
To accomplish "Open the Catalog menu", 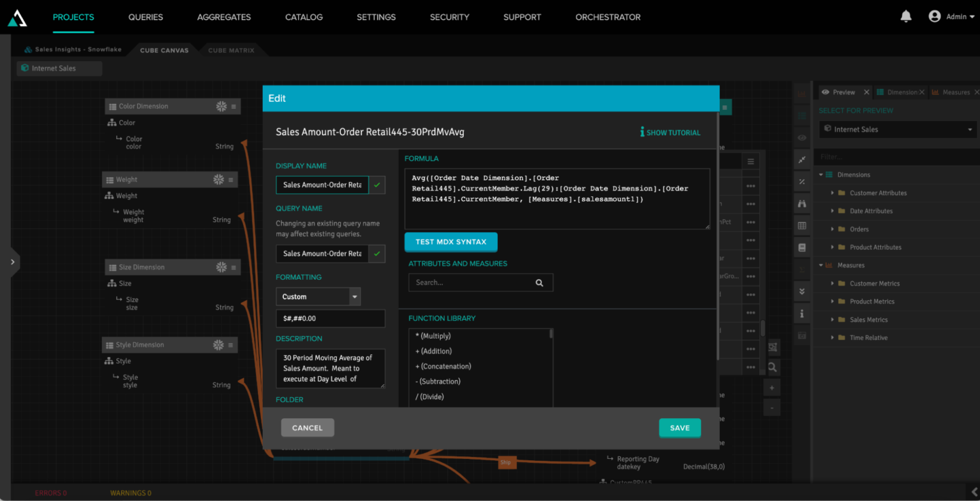I will click(304, 17).
